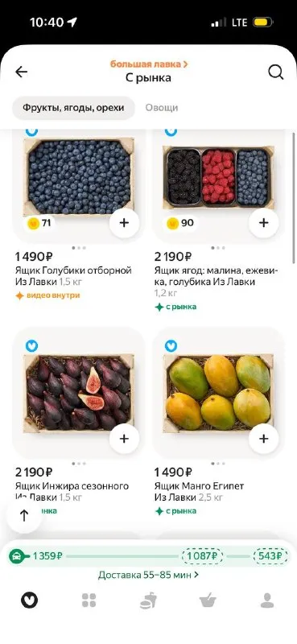The width and height of the screenshot is (297, 644).
Task: Add Egypt mango box with plus button
Action: 263,439
